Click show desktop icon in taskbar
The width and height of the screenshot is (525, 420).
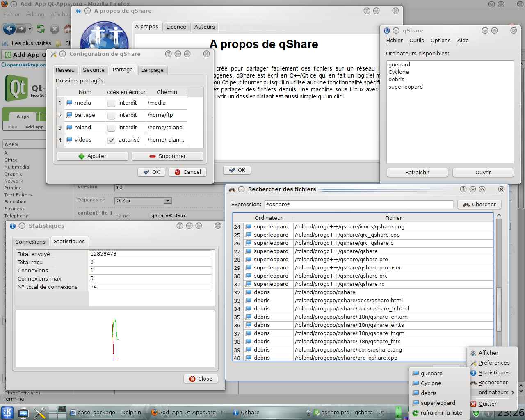click(23, 413)
